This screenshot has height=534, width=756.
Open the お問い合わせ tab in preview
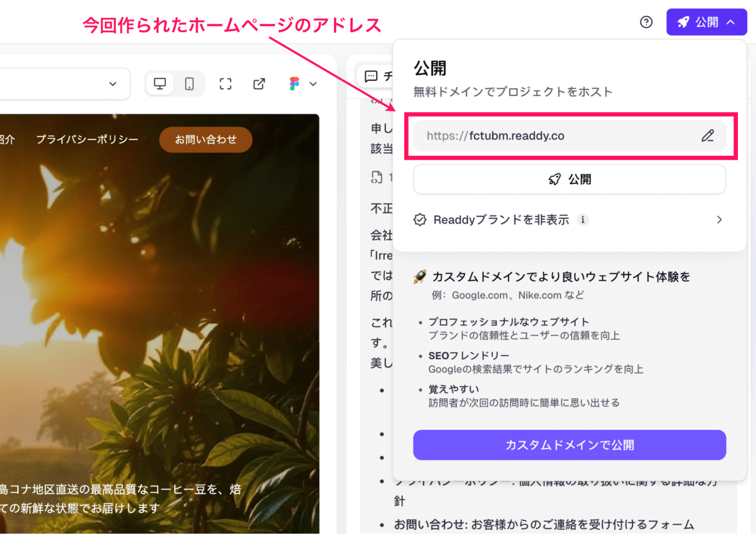205,139
